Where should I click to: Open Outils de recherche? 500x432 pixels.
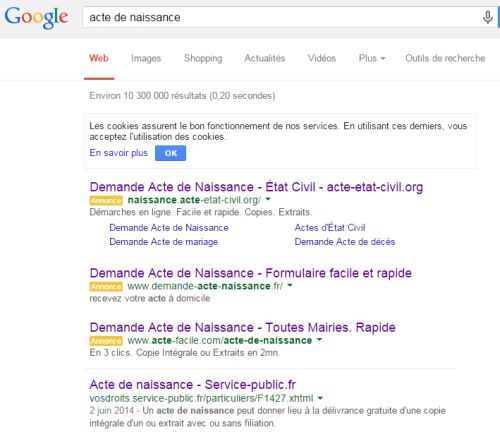(445, 58)
